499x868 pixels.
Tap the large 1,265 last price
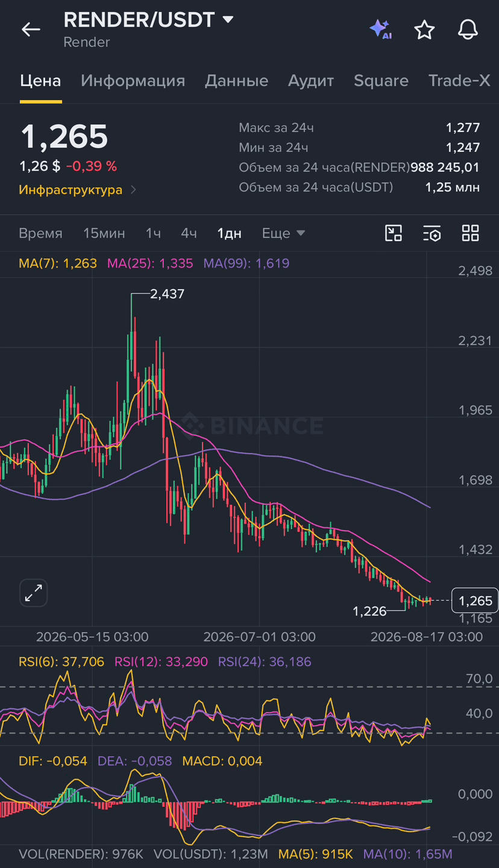(64, 137)
